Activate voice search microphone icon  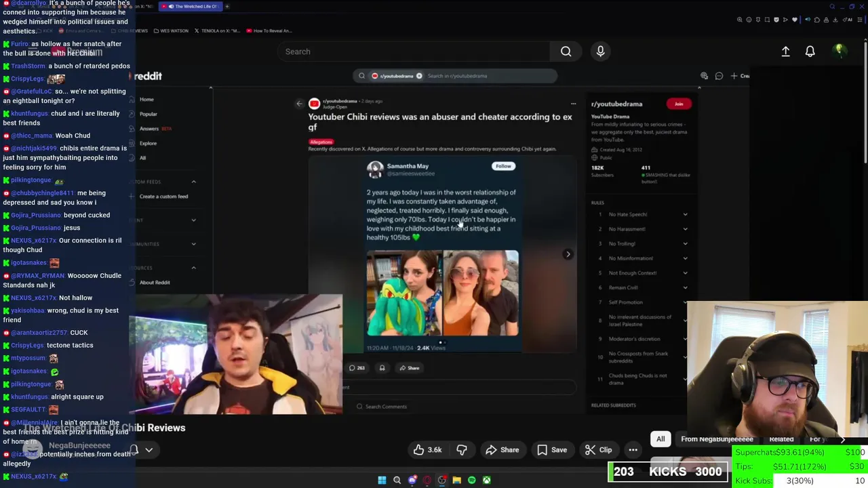[x=600, y=52]
